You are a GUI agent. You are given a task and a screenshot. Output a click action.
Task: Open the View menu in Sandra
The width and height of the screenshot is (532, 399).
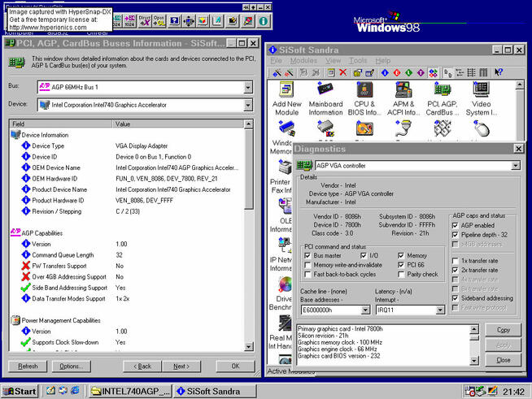click(334, 61)
